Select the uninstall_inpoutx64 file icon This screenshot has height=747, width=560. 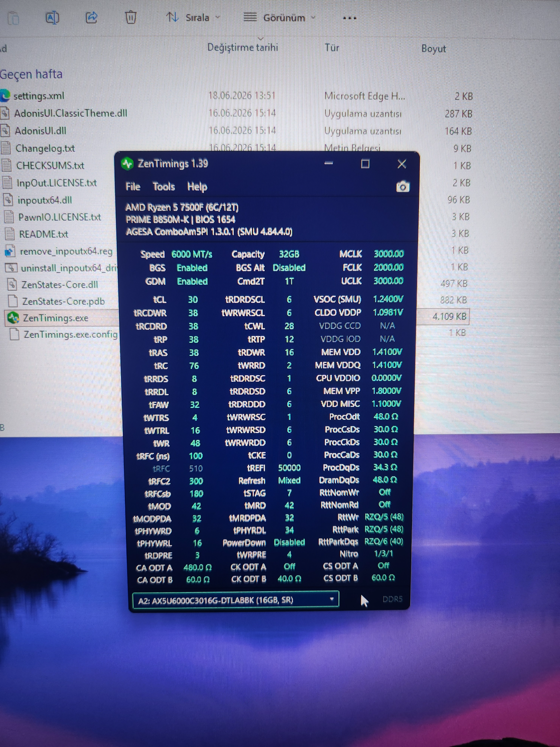coord(11,268)
